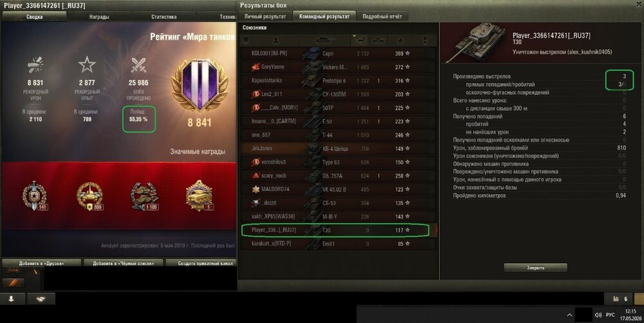
Task: Click the battles fought crossed swords icon
Action: pos(138,65)
